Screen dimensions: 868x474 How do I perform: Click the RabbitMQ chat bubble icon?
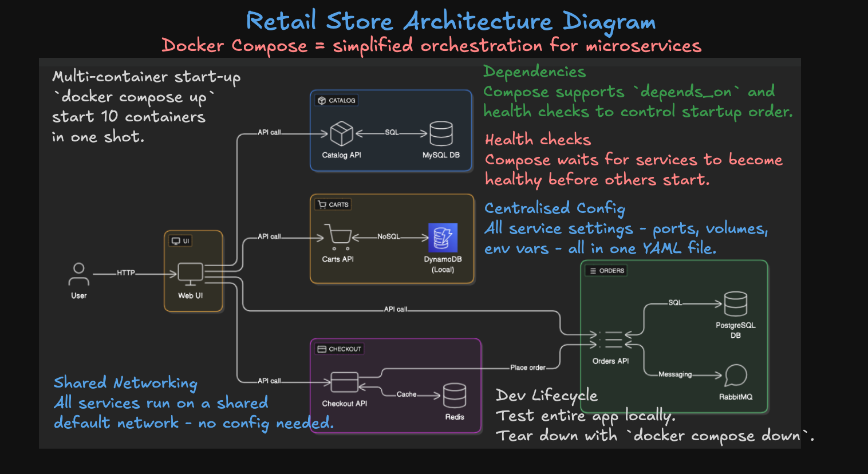(735, 376)
